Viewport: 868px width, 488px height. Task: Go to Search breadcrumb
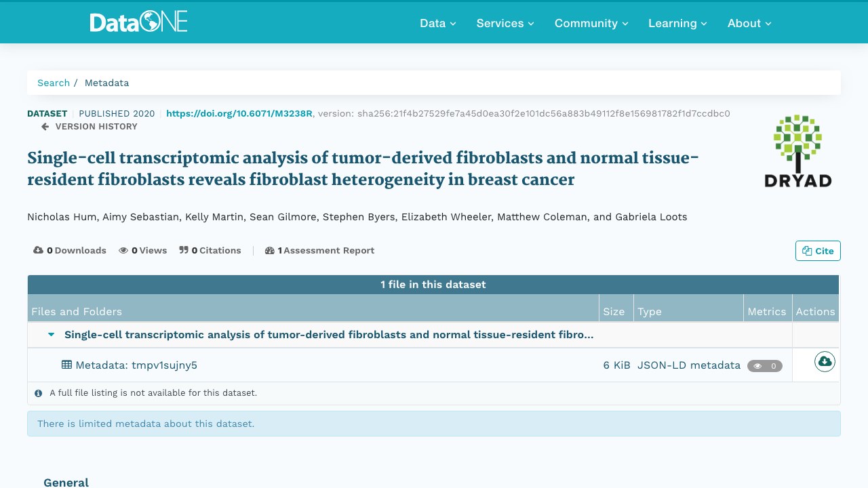pos(54,83)
